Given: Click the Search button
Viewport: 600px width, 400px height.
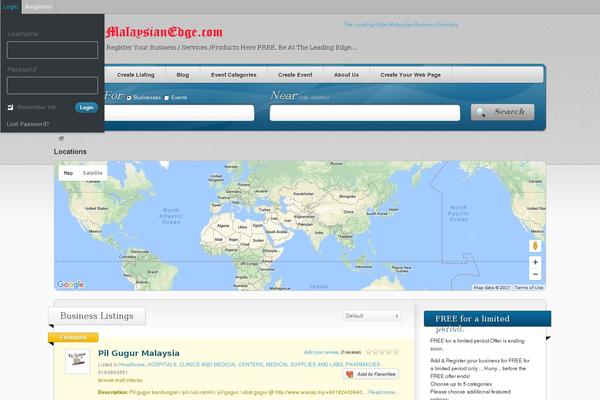Looking at the screenshot, I should click(x=502, y=112).
